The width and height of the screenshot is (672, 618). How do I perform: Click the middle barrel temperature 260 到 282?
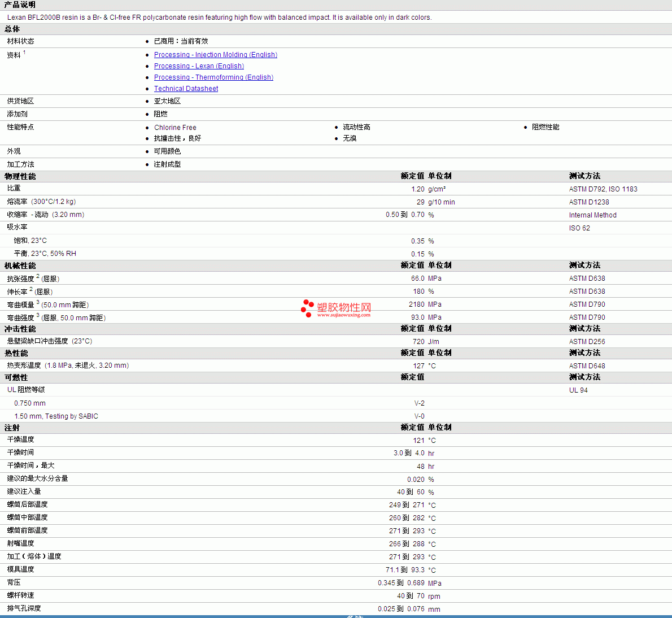(407, 517)
